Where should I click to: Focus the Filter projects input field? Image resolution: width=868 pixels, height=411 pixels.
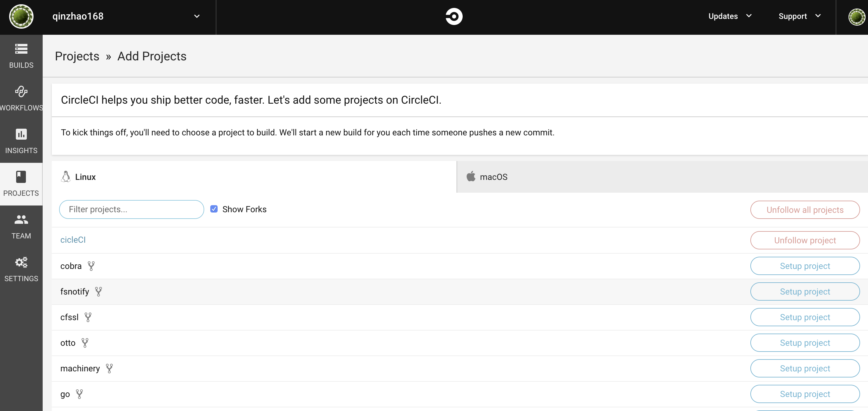131,209
